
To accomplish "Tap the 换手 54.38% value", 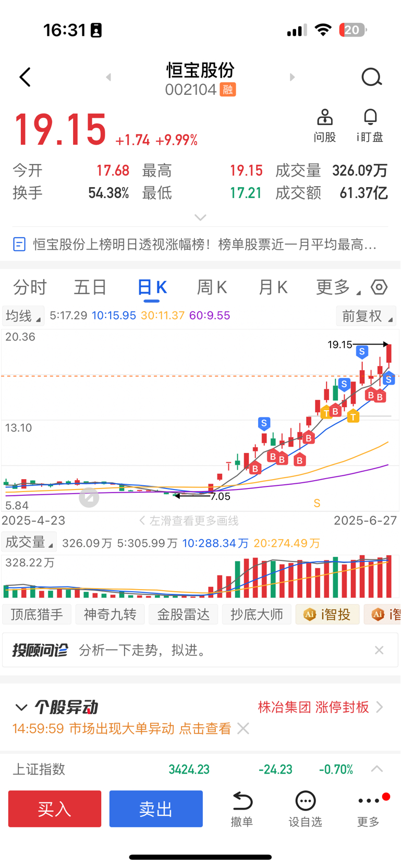I will click(108, 193).
